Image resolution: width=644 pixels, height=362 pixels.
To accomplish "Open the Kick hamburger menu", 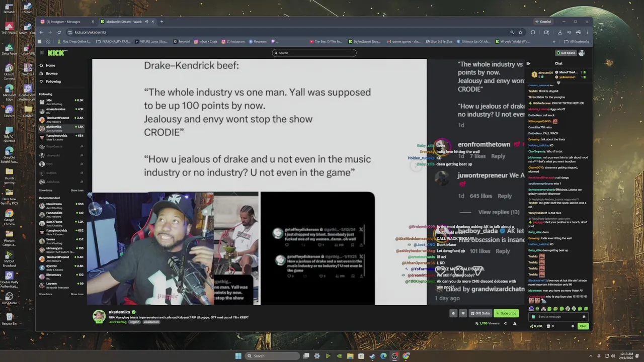I will pos(41,53).
